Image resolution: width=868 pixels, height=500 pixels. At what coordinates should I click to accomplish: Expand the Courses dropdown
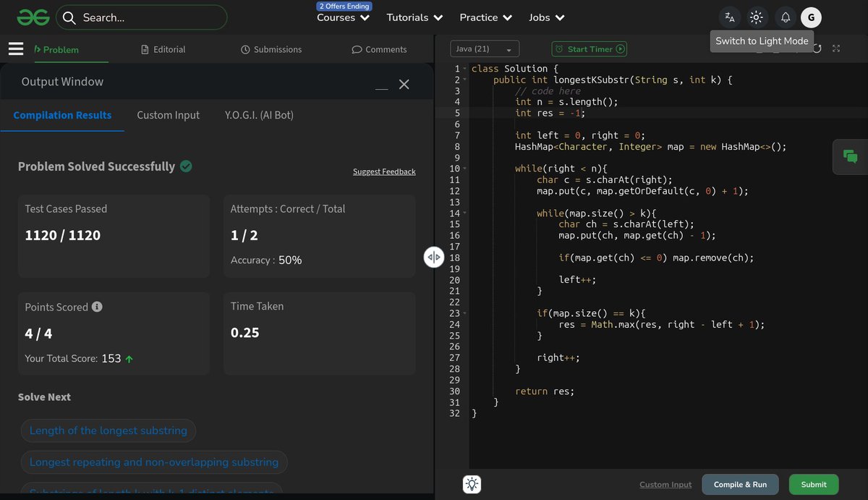click(343, 17)
